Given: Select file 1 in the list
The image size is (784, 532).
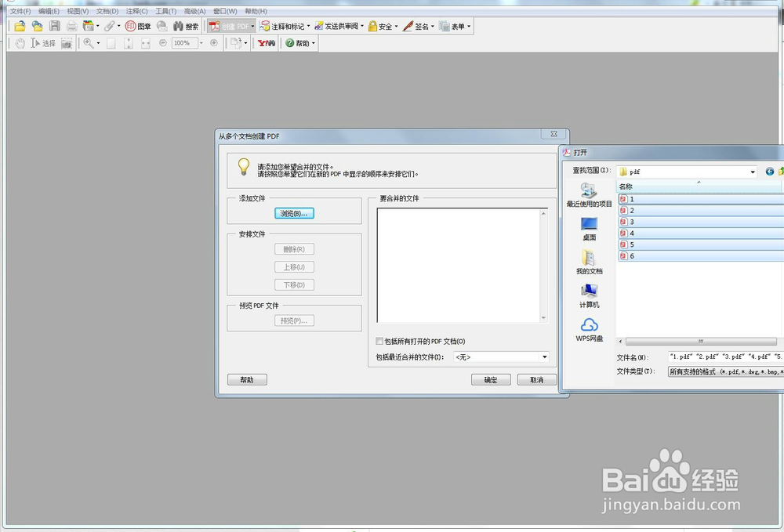Looking at the screenshot, I should click(x=701, y=199).
